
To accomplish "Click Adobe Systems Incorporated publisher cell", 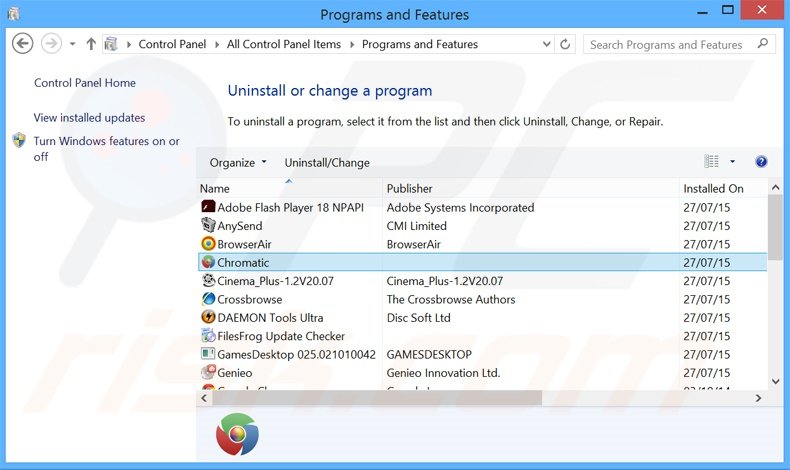I will pyautogui.click(x=460, y=208).
